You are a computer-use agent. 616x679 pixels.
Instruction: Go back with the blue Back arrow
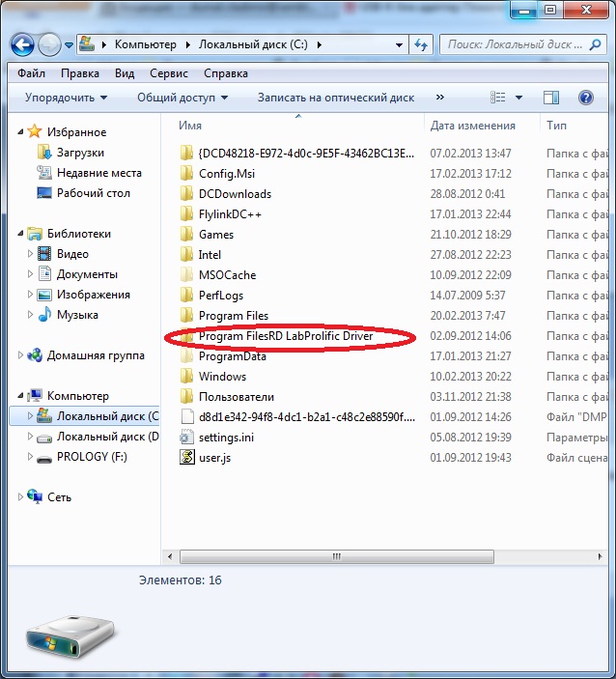(x=22, y=45)
